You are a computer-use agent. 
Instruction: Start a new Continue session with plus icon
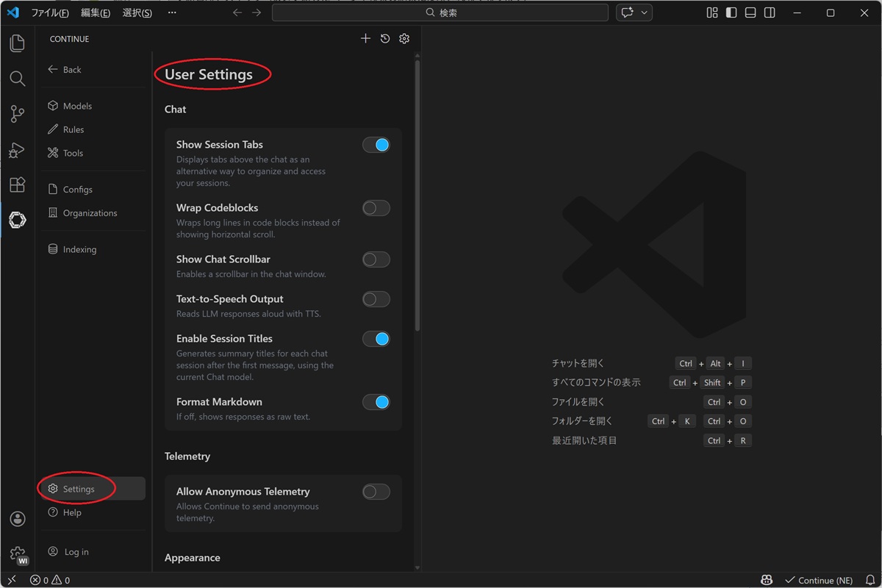[x=365, y=39]
